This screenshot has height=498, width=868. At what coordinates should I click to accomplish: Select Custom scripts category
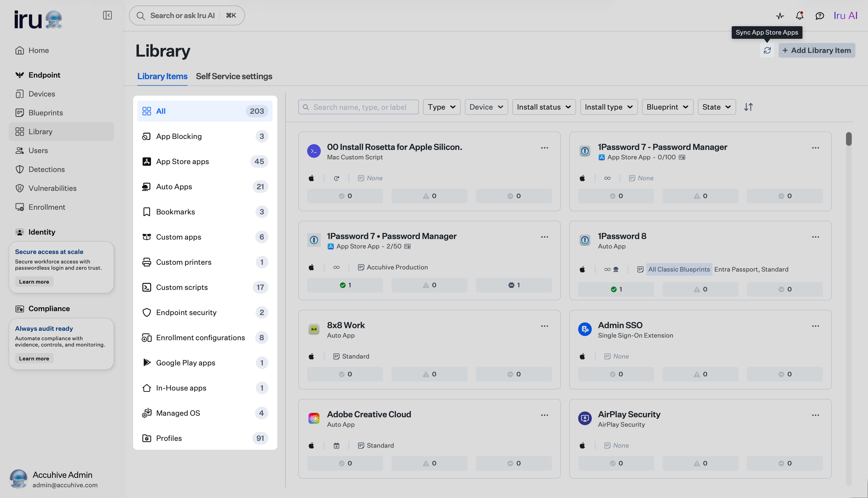point(204,287)
